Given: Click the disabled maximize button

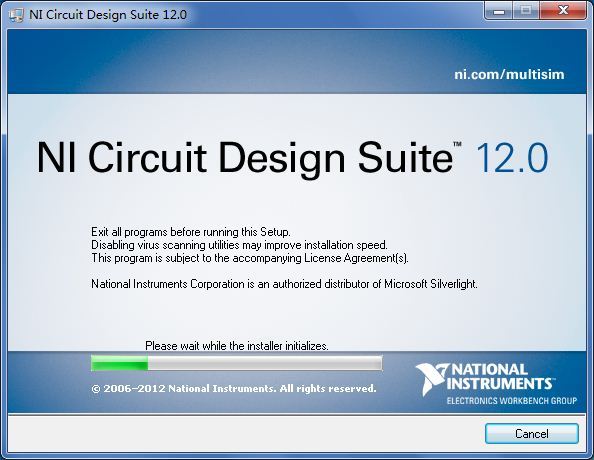Looking at the screenshot, I should 526,11.
